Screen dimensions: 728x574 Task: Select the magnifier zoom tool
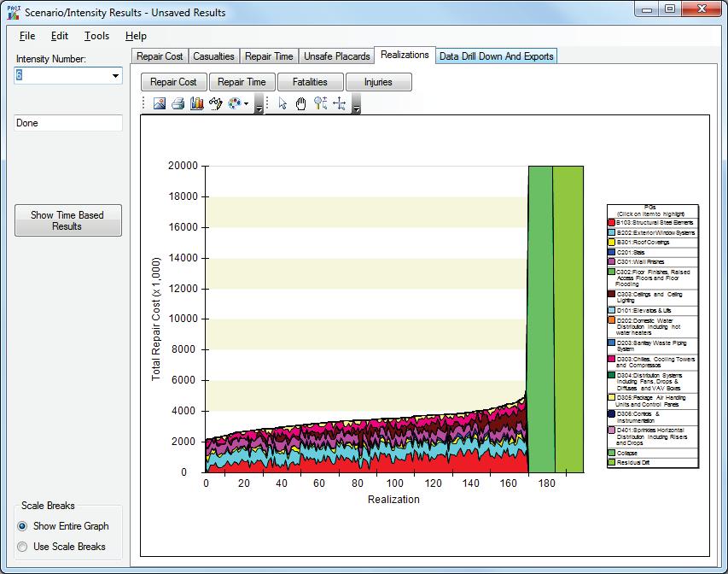click(x=320, y=103)
